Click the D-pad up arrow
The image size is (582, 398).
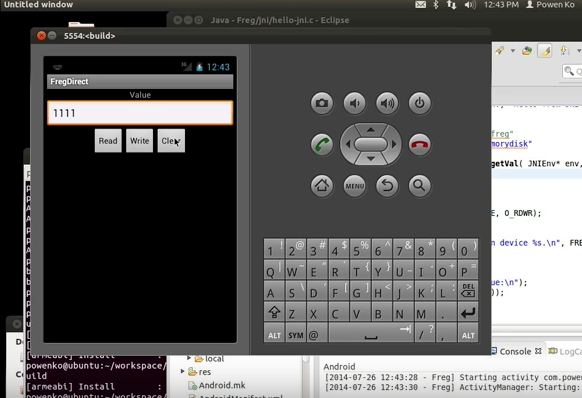click(371, 130)
